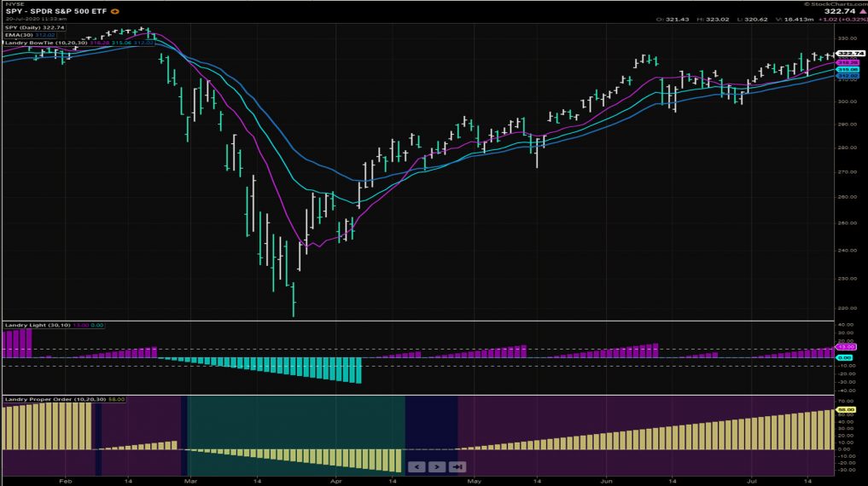
Task: Click the Jun date axis label
Action: [x=606, y=481]
